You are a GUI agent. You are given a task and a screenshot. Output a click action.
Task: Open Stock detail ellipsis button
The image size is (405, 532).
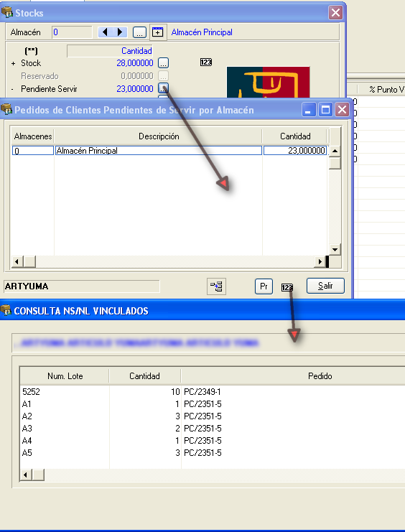163,63
